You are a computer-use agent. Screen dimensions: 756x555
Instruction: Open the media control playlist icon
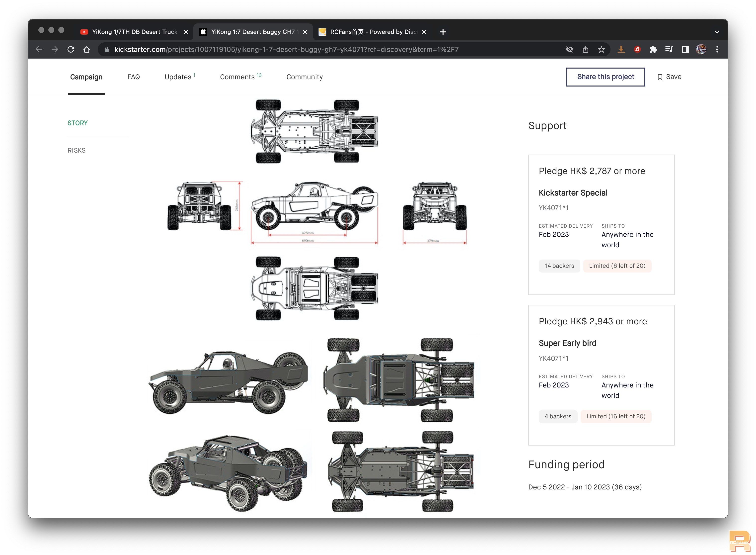(x=669, y=49)
